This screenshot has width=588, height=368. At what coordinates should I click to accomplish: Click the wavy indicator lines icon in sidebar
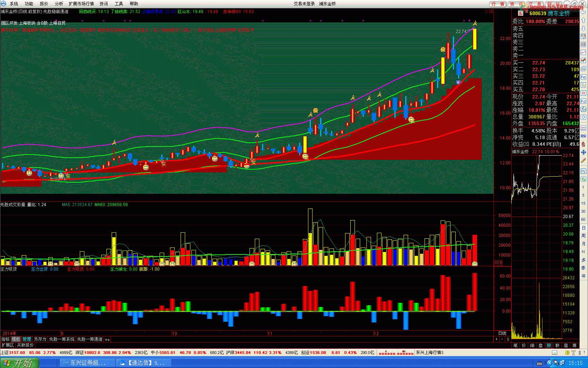pos(583,128)
